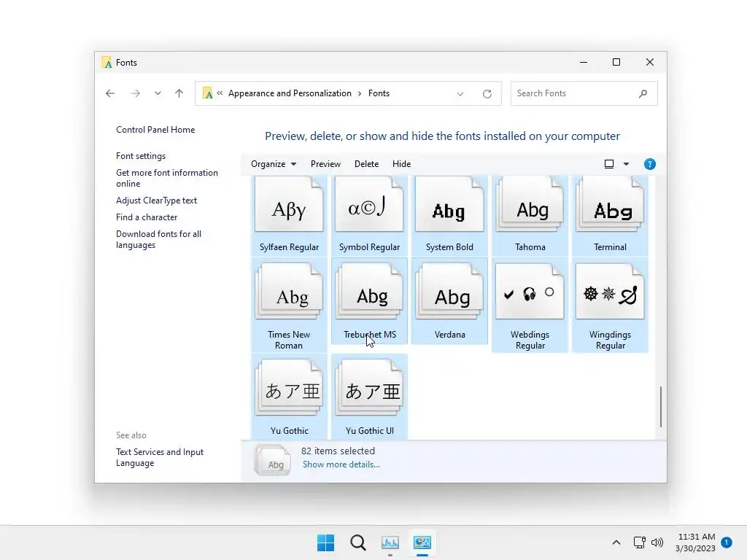747x560 pixels.
Task: Click the Appearance and Personalization breadcrumb
Action: (290, 93)
